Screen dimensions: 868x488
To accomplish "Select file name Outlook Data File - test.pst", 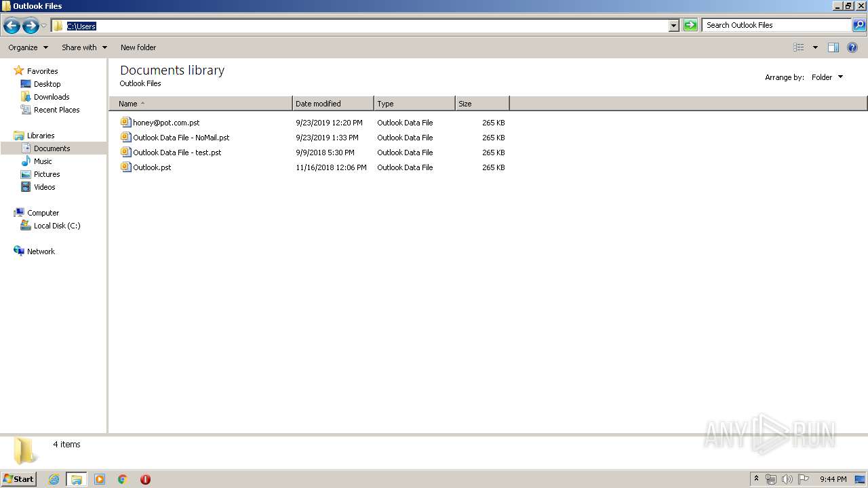I will 177,152.
